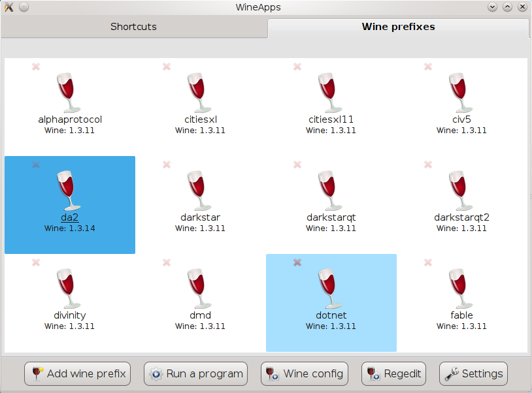Select the divinity wine prefix icon
Image resolution: width=532 pixels, height=393 pixels.
pos(69,288)
